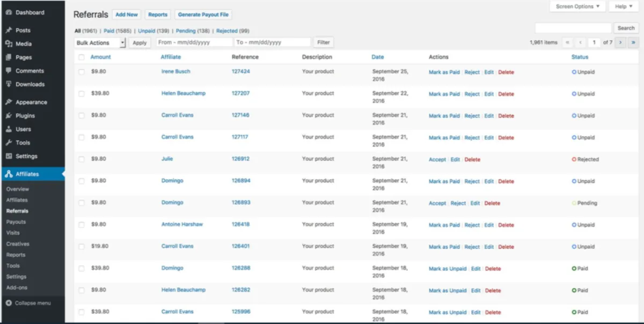Click the Affiliates network icon
644x324 pixels.
(x=9, y=174)
